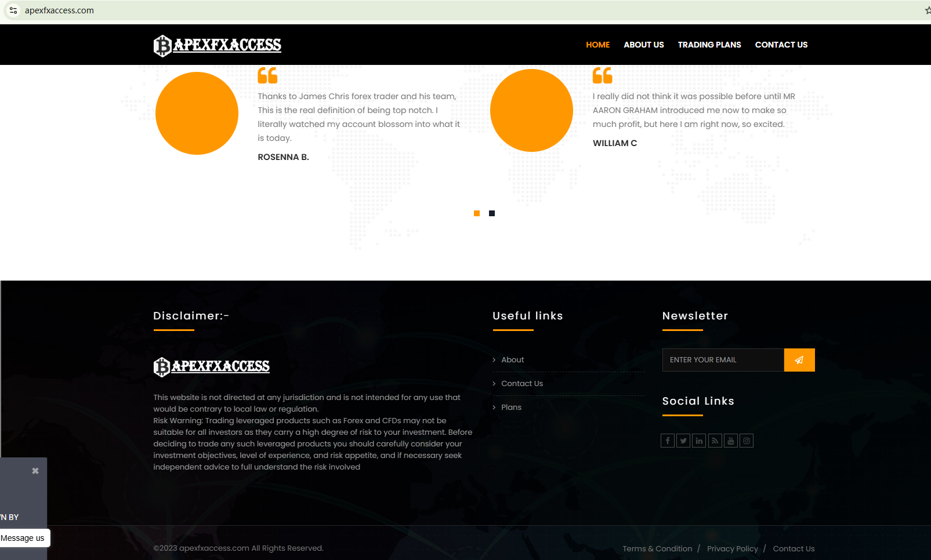
Task: Go to the HOME navigation item
Action: point(598,45)
